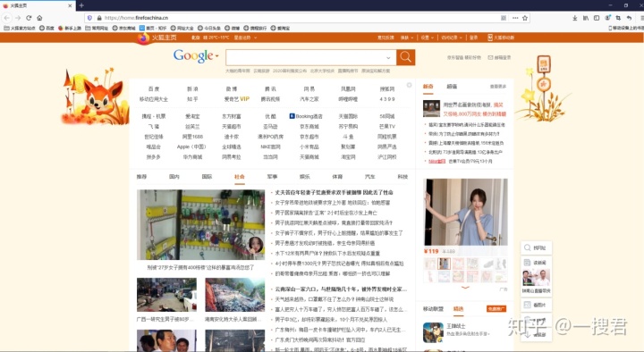Click gear settings icon on site grid

coord(409,85)
